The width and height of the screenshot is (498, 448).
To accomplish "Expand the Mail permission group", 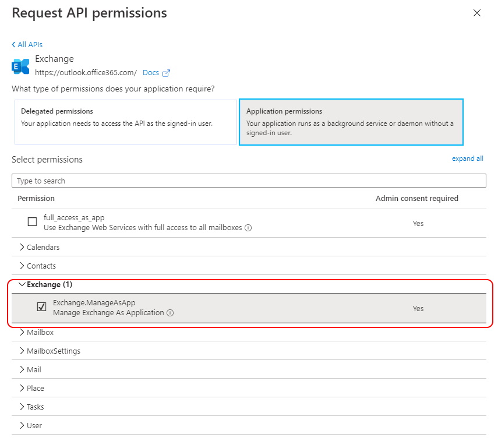I will tap(249, 369).
